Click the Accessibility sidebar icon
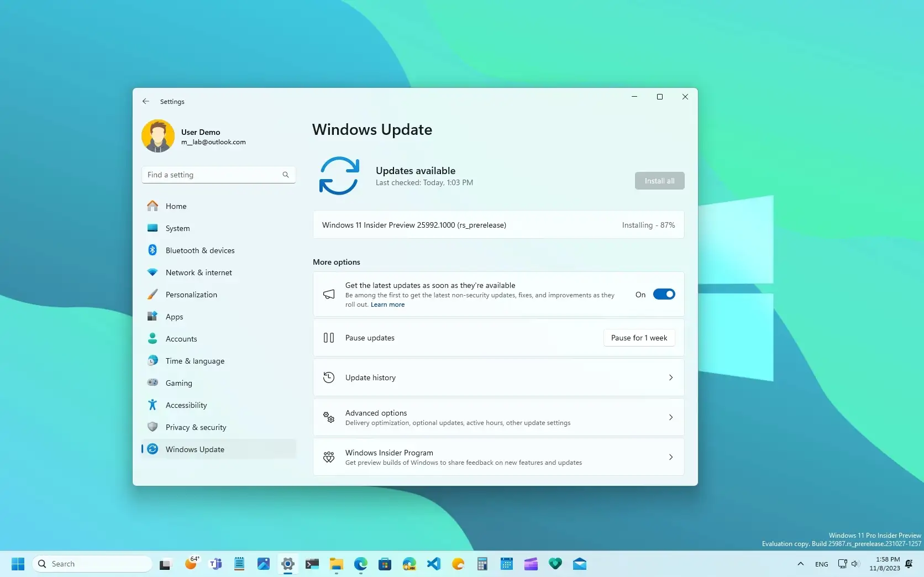Screen dimensions: 924x577 click(153, 405)
